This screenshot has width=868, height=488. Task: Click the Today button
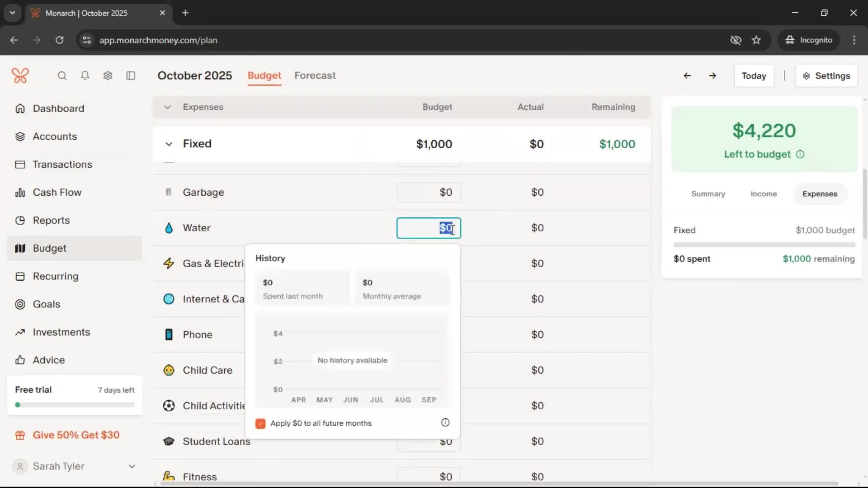(x=754, y=76)
